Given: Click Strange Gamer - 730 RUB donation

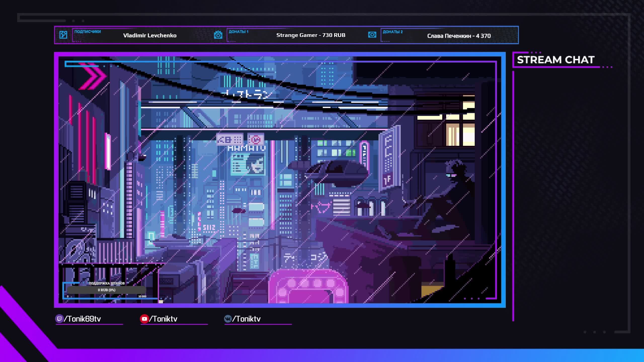Looking at the screenshot, I should click(311, 35).
